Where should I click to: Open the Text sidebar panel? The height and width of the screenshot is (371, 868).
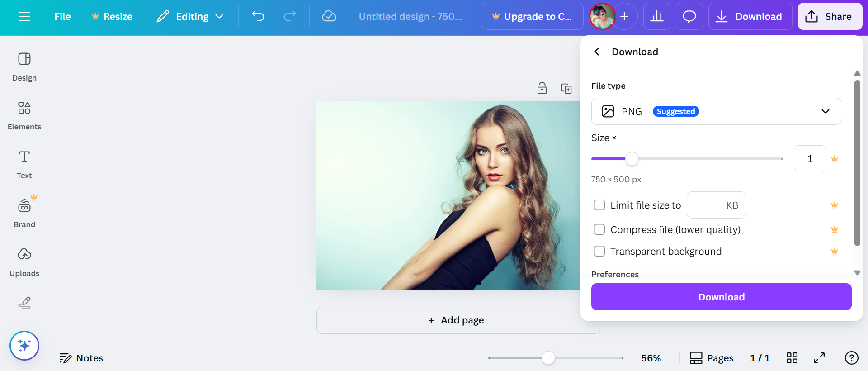click(24, 165)
